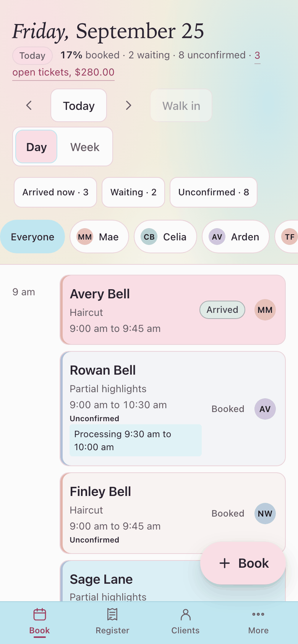Tap the Book calendar icon in bottom bar
298x644 pixels.
[40, 615]
